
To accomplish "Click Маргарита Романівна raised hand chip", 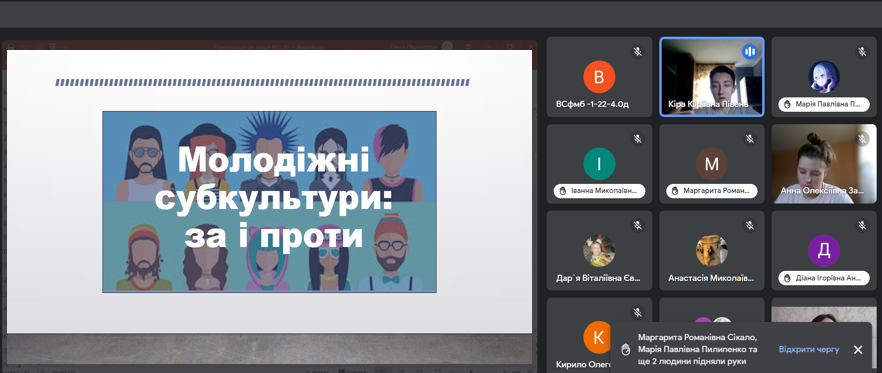I will pyautogui.click(x=712, y=191).
